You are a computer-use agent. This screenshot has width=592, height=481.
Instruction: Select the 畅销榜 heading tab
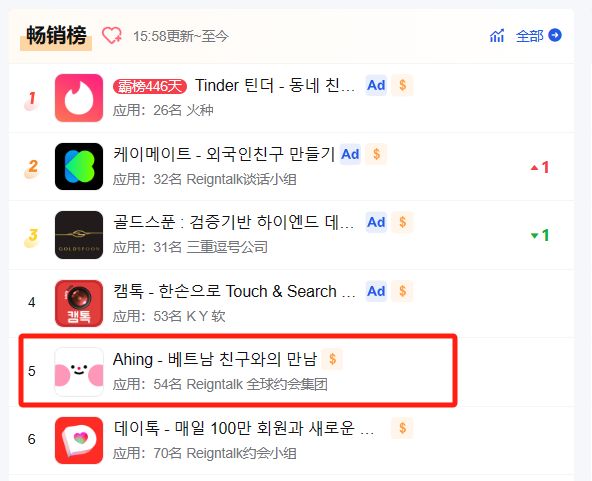56,37
